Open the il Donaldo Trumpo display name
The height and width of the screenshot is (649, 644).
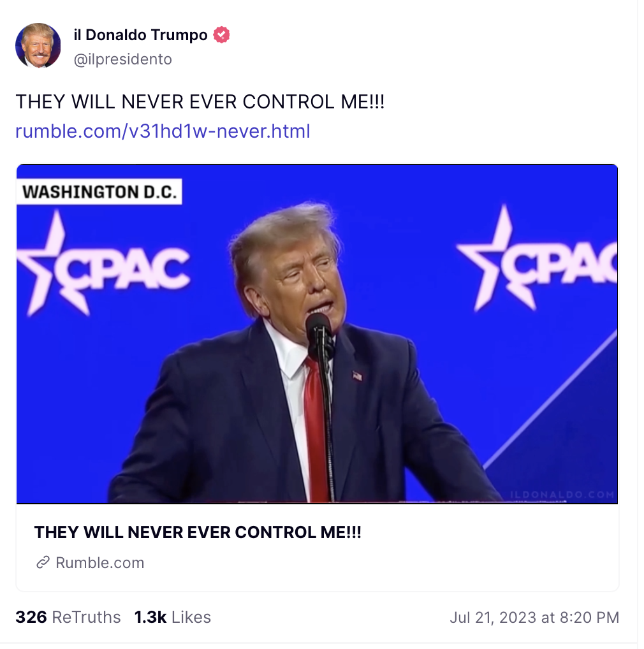[140, 35]
